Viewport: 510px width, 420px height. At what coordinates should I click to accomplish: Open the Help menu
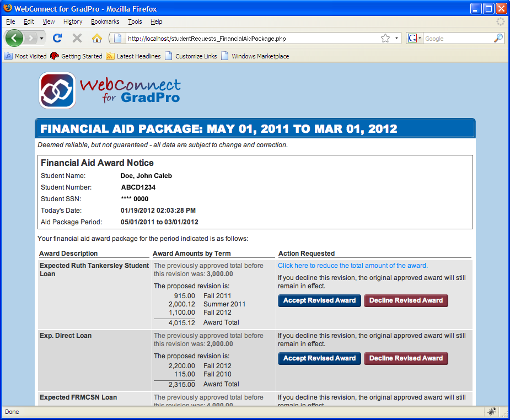point(156,21)
